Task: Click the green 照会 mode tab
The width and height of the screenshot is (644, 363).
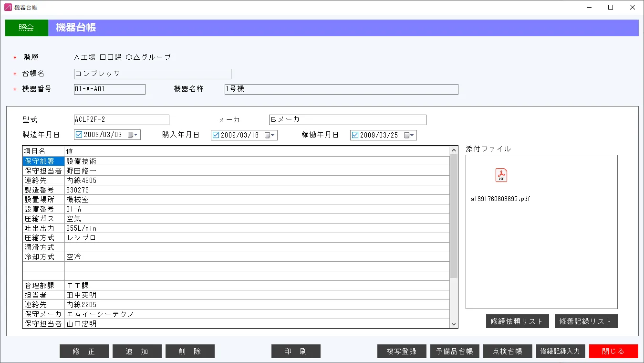Action: pyautogui.click(x=26, y=28)
